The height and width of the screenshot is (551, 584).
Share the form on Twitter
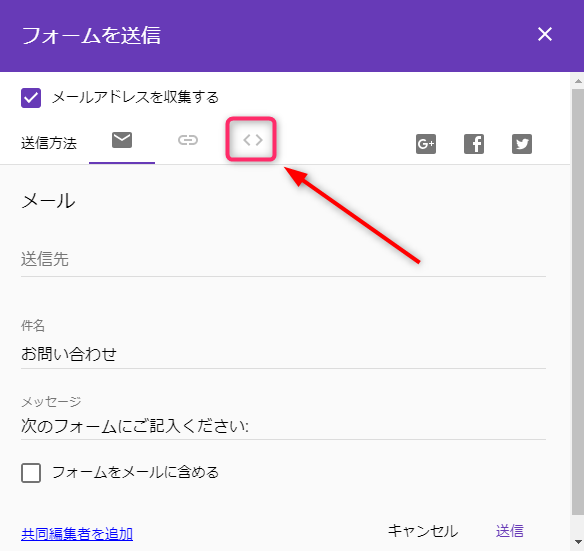(522, 144)
